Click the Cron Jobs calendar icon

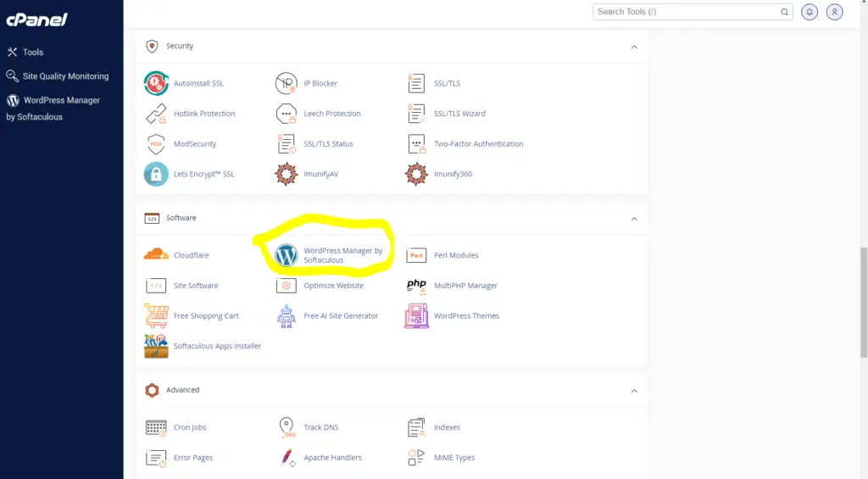(156, 427)
